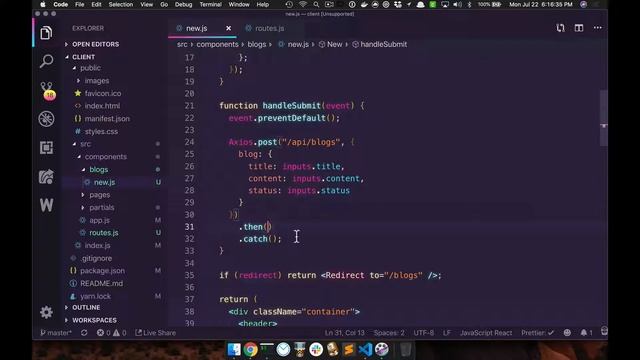Viewport: 640px width, 360px height.
Task: Open the Live Share activity bar icon
Action: pyautogui.click(x=46, y=176)
